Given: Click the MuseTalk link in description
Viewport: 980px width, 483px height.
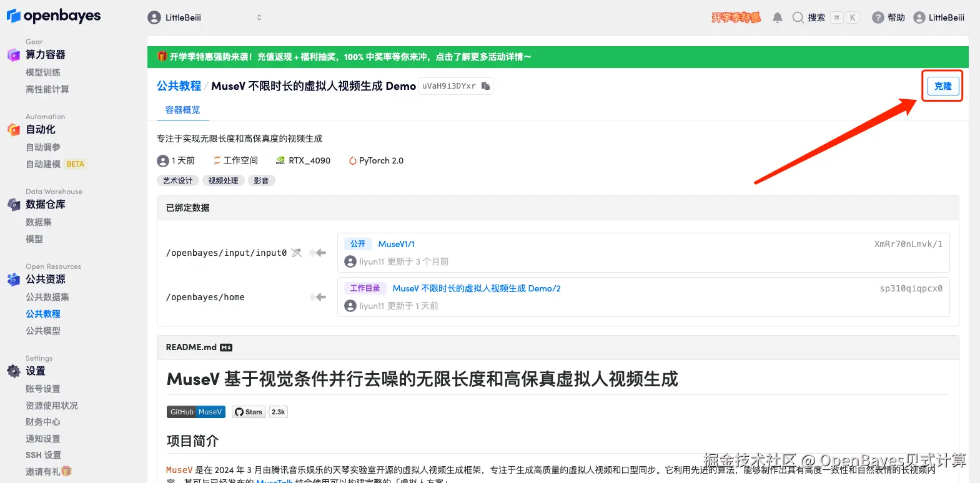Looking at the screenshot, I should pyautogui.click(x=274, y=481).
